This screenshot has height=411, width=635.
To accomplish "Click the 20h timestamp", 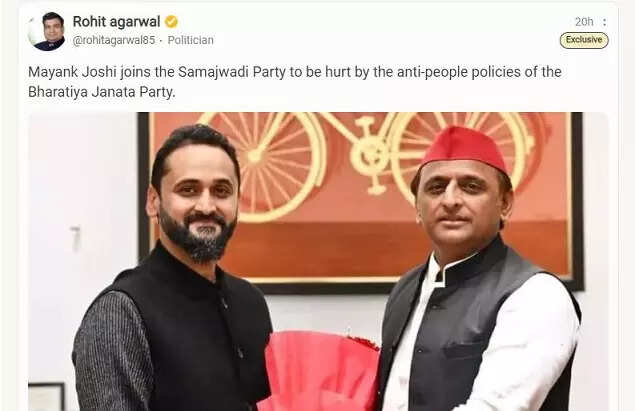I will point(584,22).
